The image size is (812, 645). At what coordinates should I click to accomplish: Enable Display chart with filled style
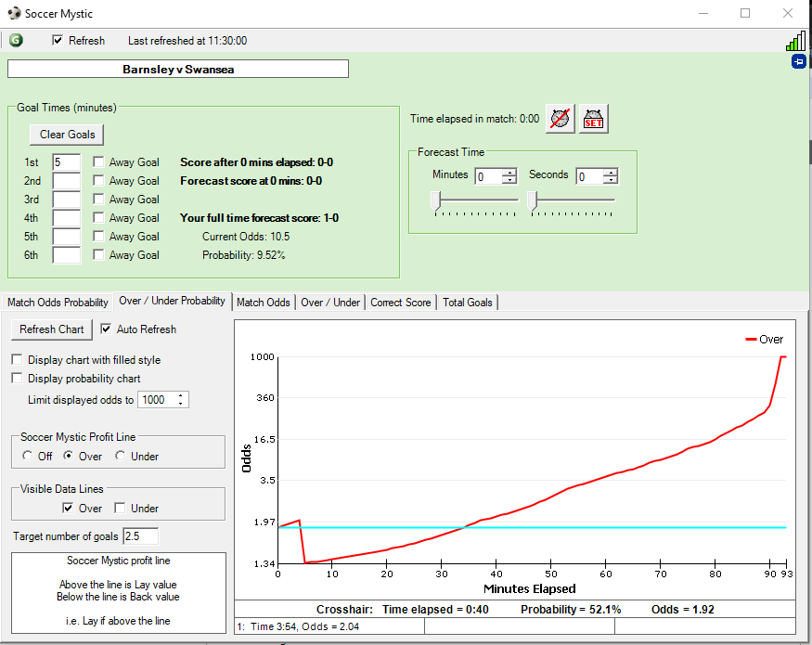tap(18, 360)
